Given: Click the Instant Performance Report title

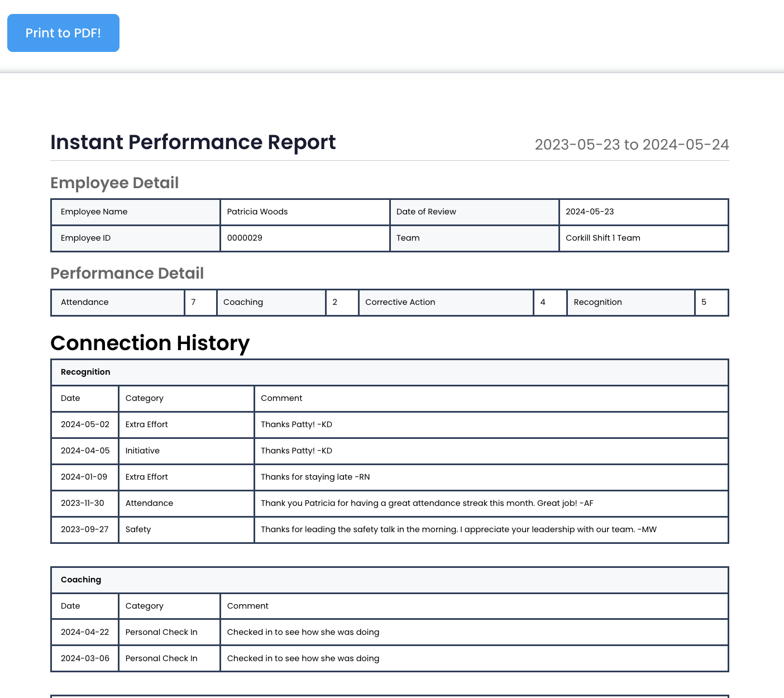Looking at the screenshot, I should click(x=193, y=142).
